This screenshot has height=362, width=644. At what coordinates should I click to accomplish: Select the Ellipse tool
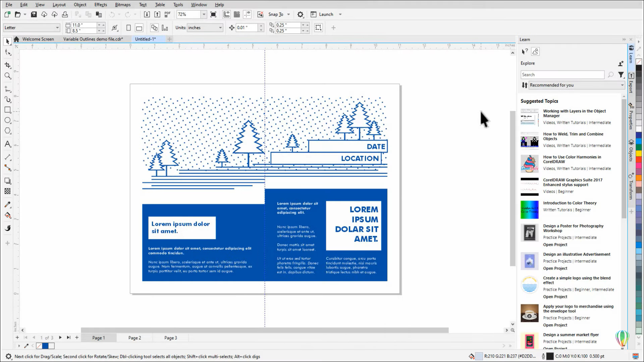[7, 120]
